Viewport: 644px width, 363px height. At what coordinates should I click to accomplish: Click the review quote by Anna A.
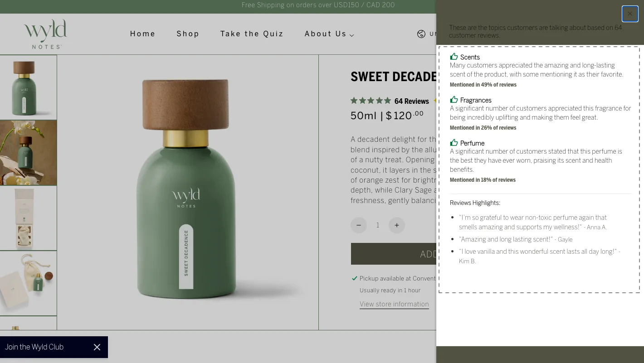533,223
